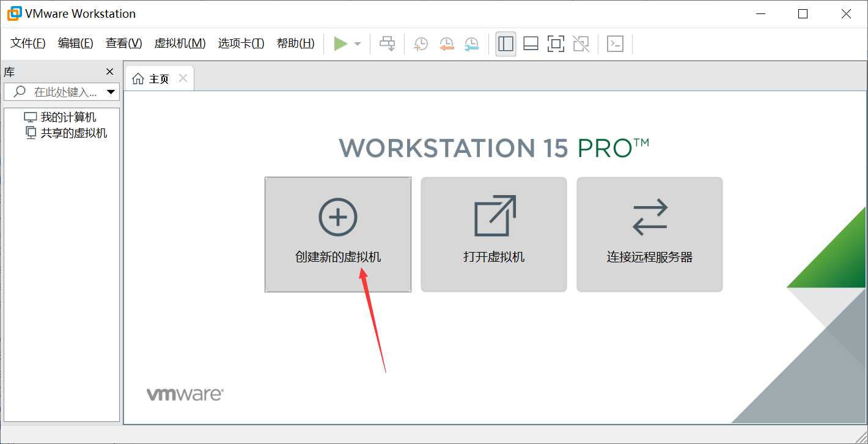Viewport: 868px width, 444px height.
Task: Select 我的计算机 in the library tree
Action: tap(60, 117)
